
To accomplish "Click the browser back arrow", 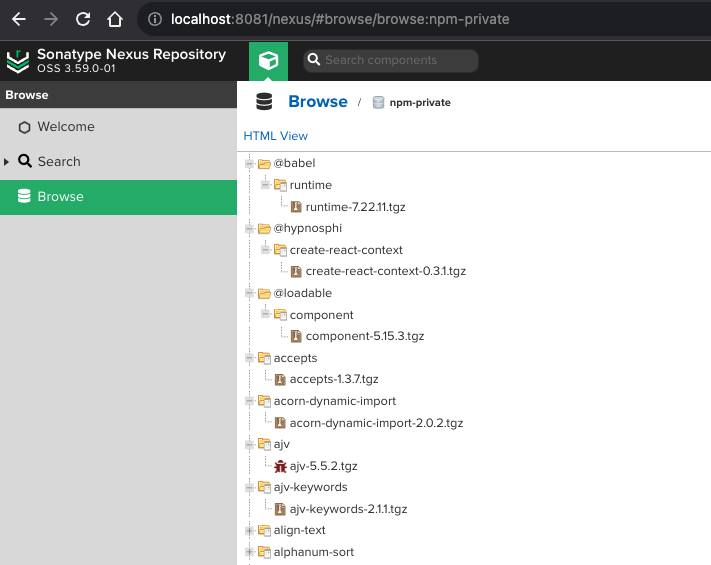I will click(19, 19).
